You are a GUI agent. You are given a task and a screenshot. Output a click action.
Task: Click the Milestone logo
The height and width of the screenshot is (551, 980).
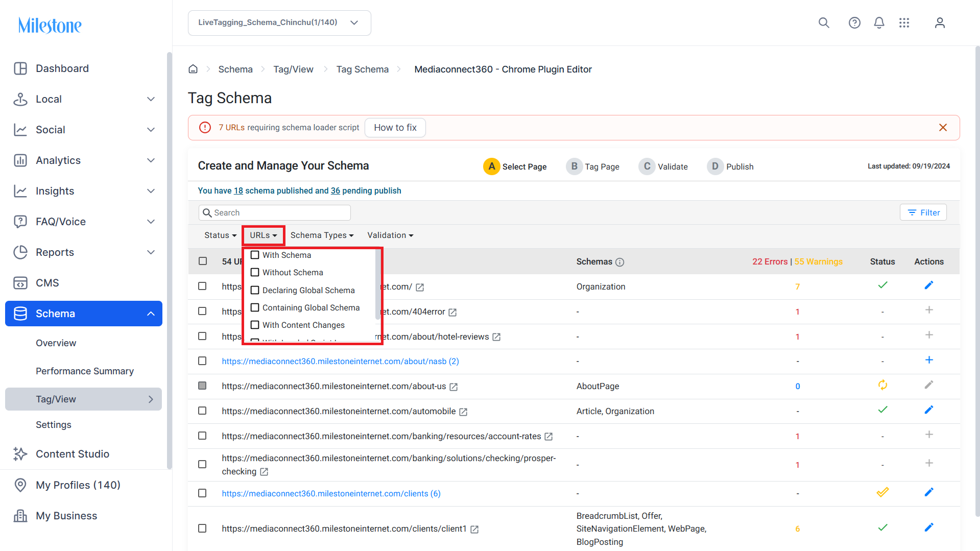[50, 25]
